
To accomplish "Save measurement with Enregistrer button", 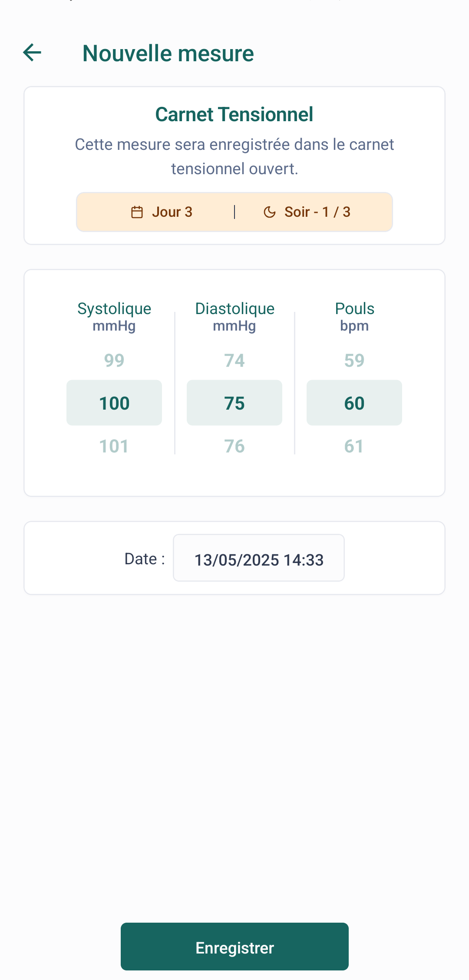I will tap(234, 947).
